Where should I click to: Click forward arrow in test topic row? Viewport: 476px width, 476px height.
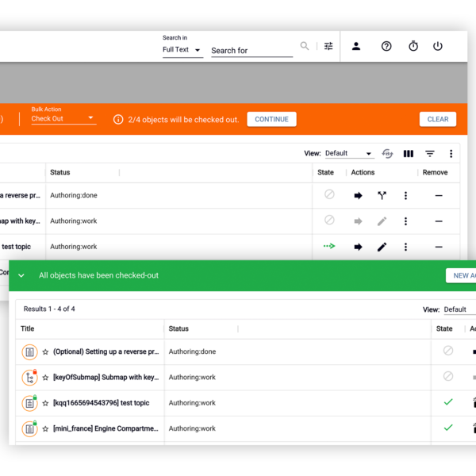pos(359,247)
